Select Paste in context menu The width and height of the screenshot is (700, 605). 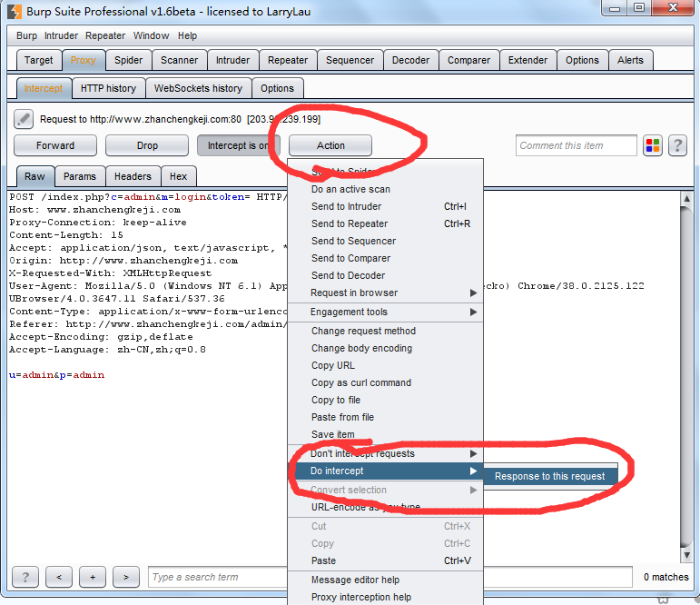[386, 560]
